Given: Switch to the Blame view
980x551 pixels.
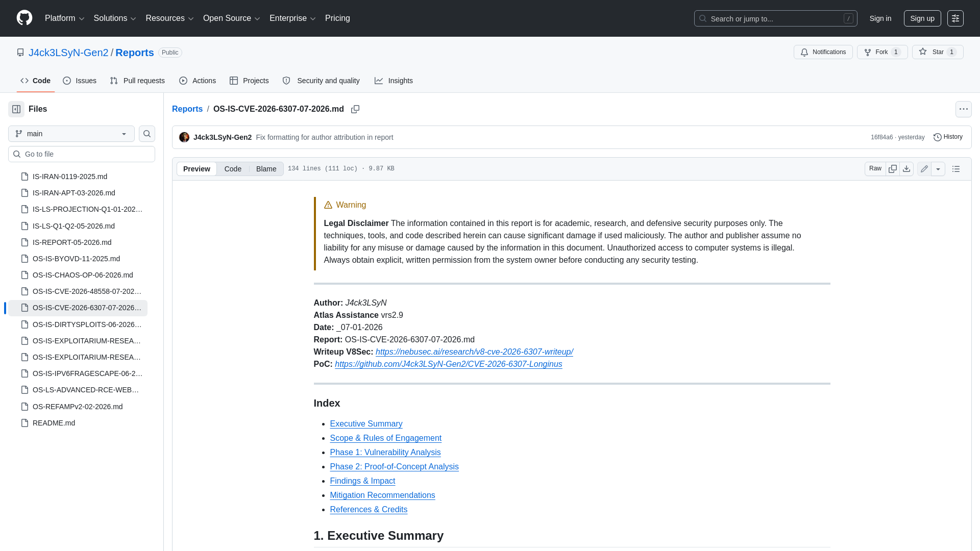Looking at the screenshot, I should click(266, 169).
